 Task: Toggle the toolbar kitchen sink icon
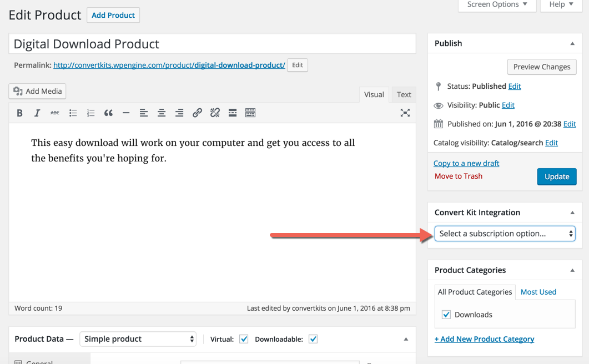point(250,113)
